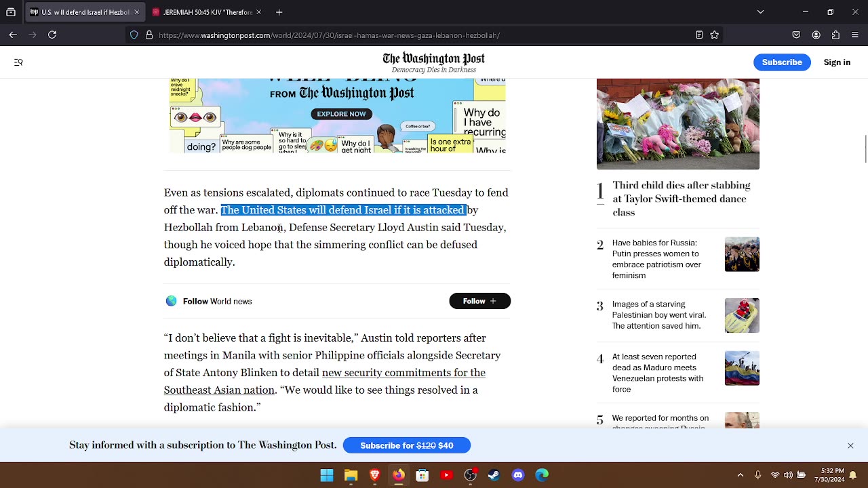The width and height of the screenshot is (868, 488).
Task: Launch Brave browser from the taskbar
Action: pos(374,475)
